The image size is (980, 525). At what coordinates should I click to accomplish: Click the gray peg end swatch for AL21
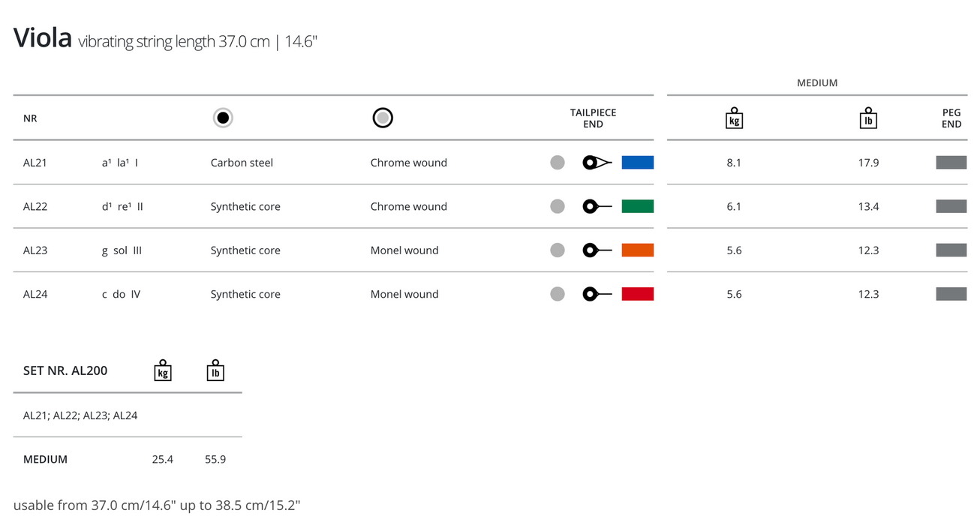[x=951, y=162]
